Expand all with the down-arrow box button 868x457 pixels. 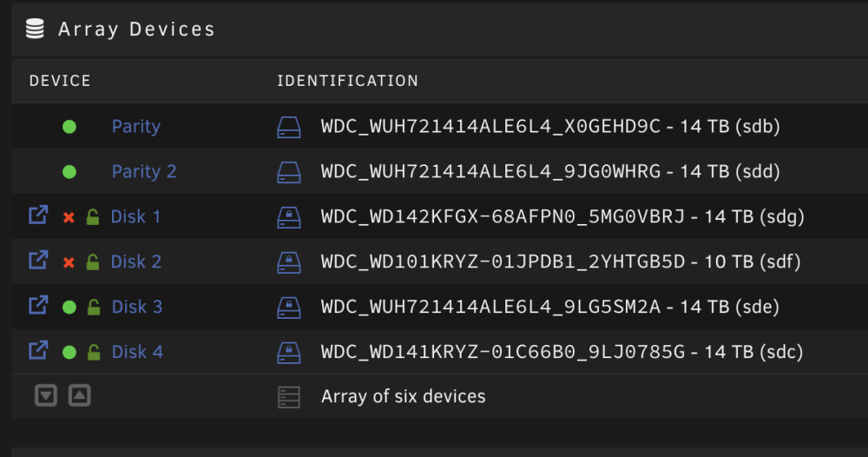pyautogui.click(x=46, y=395)
